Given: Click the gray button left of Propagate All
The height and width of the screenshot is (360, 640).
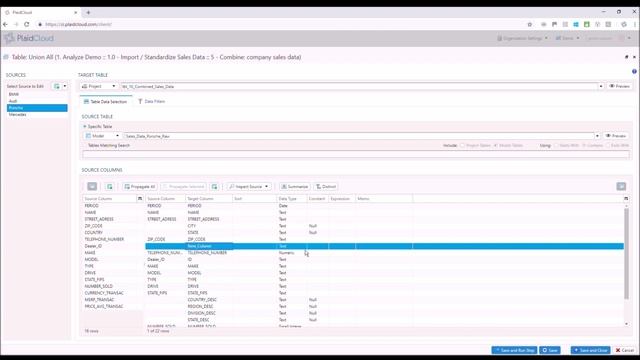Looking at the screenshot, I should (92, 187).
